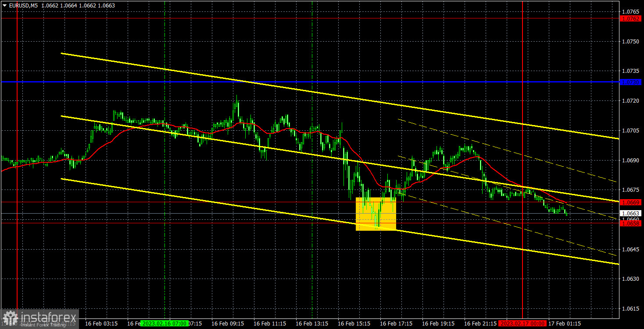Select the blue 1.0730 price level label
The width and height of the screenshot is (644, 329).
click(631, 82)
